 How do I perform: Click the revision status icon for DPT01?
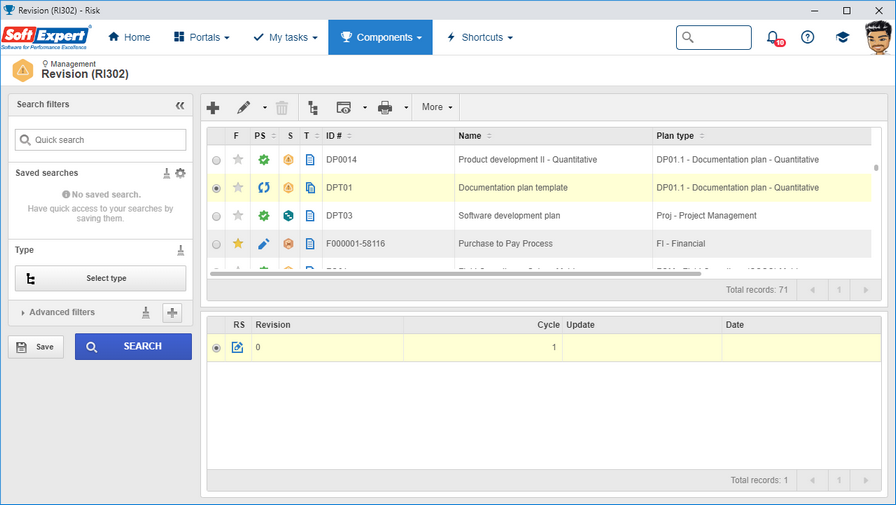pyautogui.click(x=263, y=187)
